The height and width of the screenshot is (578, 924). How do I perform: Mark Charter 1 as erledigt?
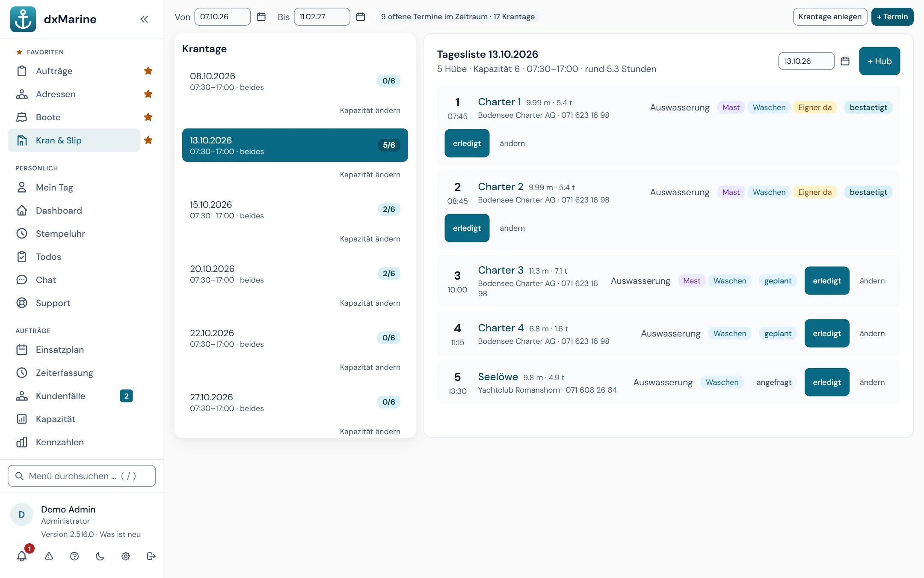(467, 143)
